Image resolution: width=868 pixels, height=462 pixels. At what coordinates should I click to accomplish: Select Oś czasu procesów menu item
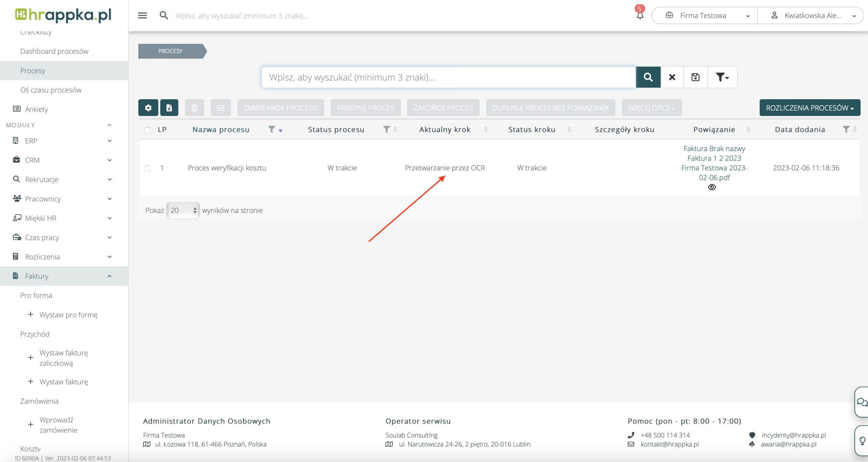pos(51,90)
